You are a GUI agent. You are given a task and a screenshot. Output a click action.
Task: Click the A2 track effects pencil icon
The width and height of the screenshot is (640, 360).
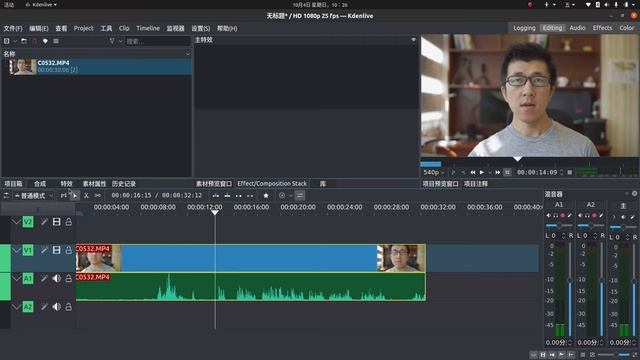44,307
